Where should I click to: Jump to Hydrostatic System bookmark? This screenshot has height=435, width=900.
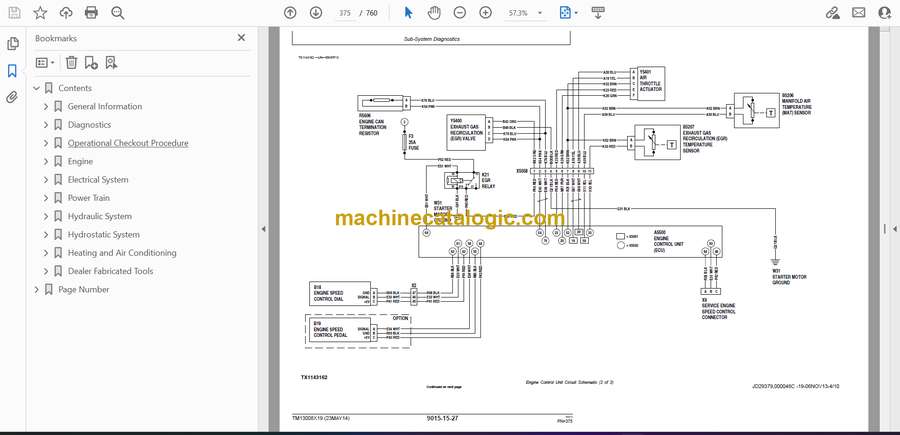(x=103, y=235)
